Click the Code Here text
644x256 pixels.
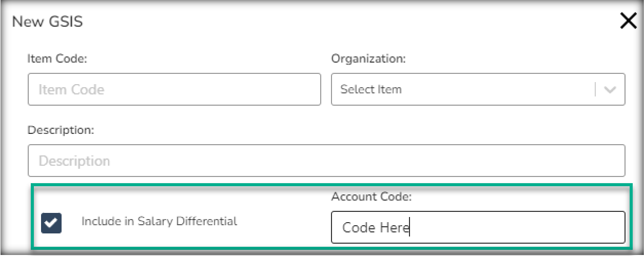tap(375, 227)
